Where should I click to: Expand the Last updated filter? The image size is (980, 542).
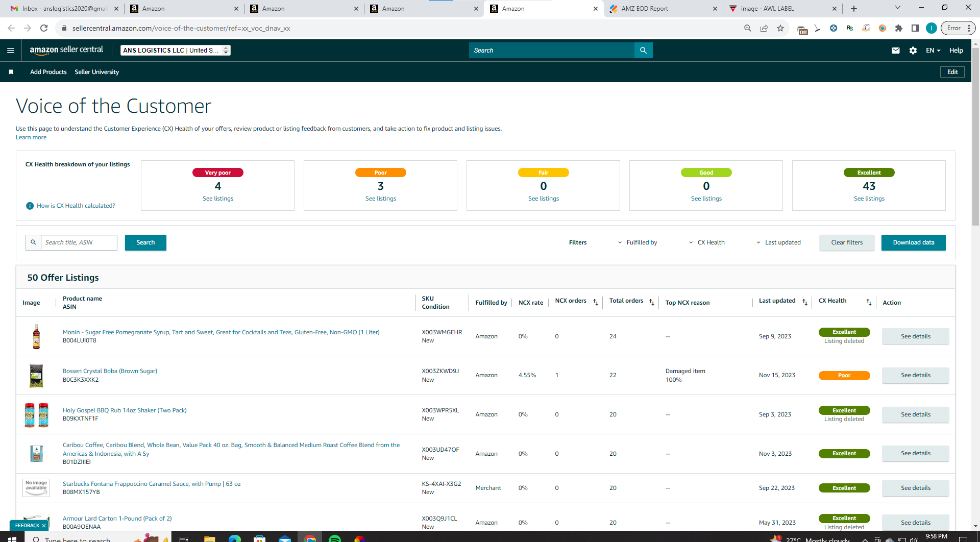778,242
